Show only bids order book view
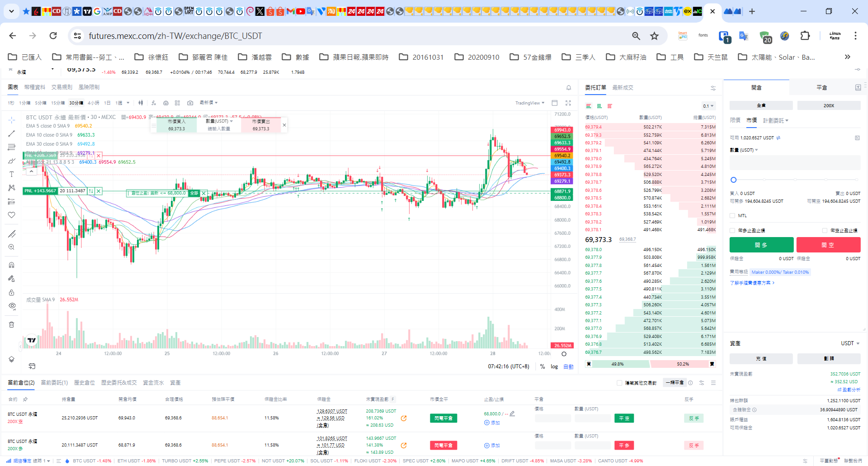 pyautogui.click(x=599, y=106)
